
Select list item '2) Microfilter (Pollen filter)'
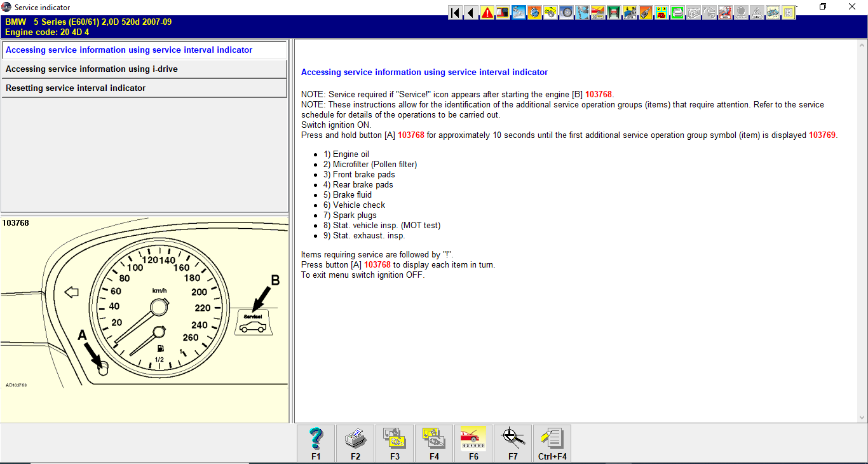(x=370, y=165)
